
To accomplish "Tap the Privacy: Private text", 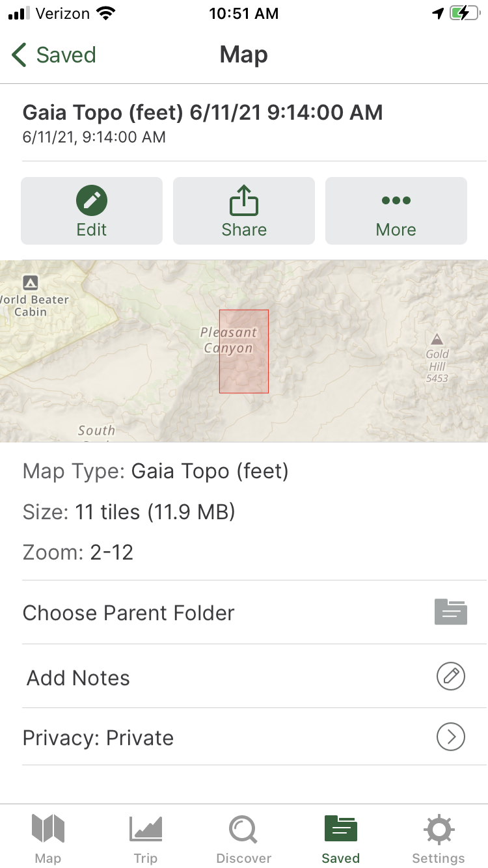I will [x=98, y=738].
